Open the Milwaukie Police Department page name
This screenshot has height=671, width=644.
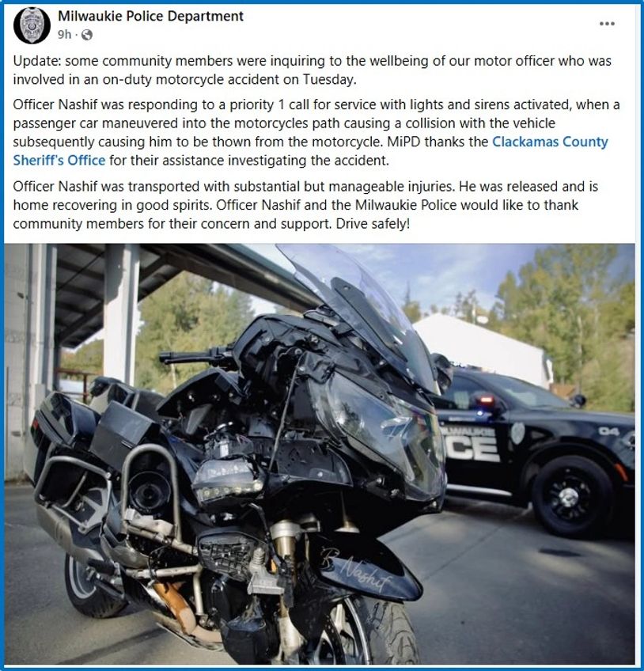coord(150,17)
